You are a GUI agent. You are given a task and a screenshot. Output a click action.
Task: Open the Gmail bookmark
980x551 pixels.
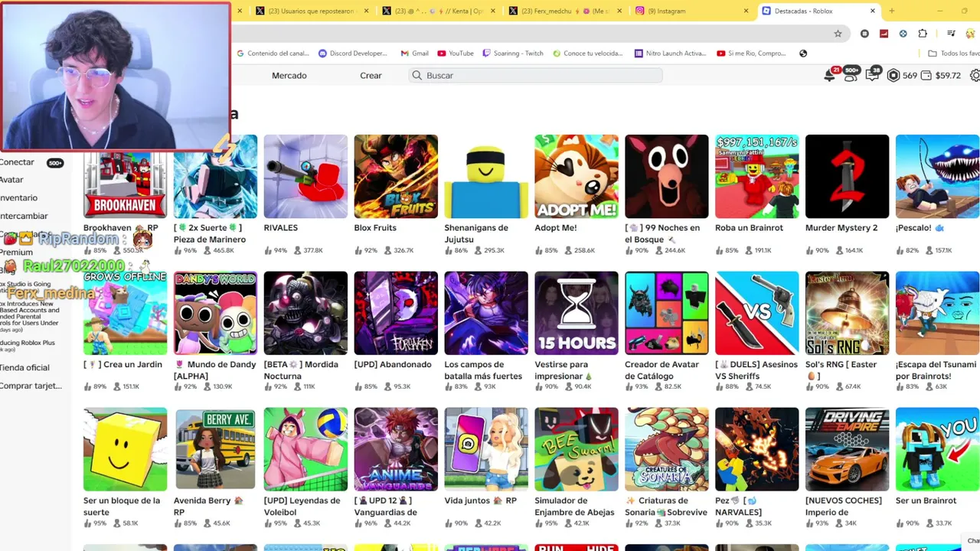click(x=414, y=54)
